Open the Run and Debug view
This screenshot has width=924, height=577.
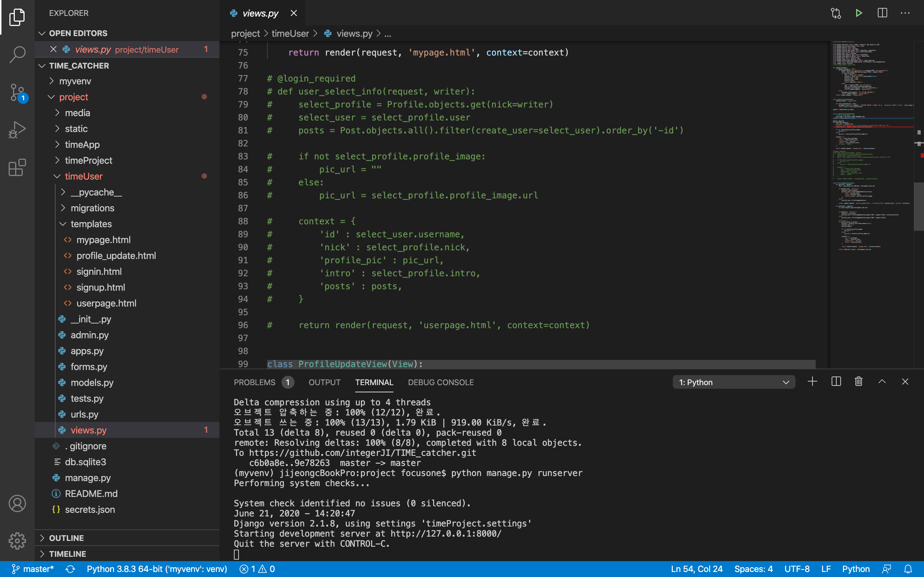pyautogui.click(x=17, y=130)
